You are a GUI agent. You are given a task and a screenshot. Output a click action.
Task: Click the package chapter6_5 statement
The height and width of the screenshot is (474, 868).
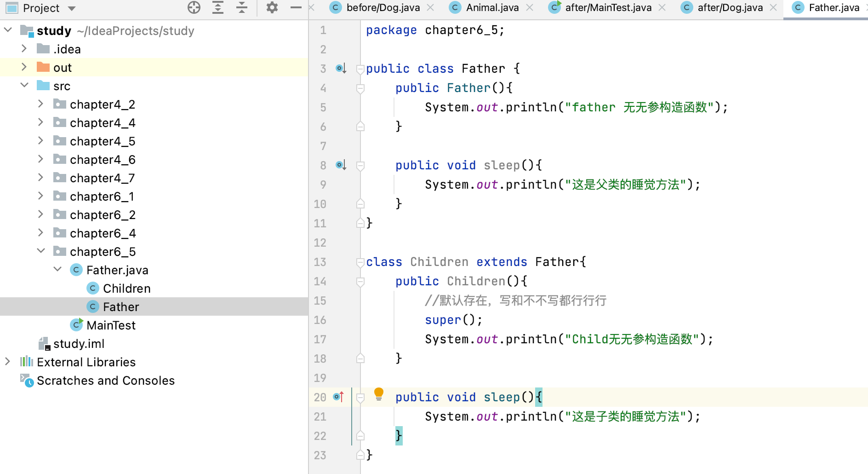point(435,30)
